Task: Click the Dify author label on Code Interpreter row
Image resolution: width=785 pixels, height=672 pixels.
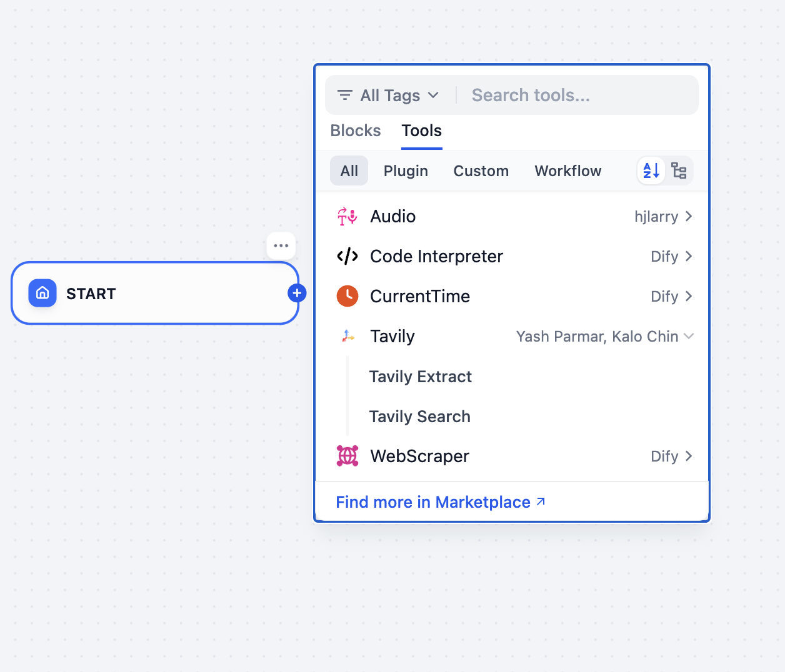Action: (664, 256)
